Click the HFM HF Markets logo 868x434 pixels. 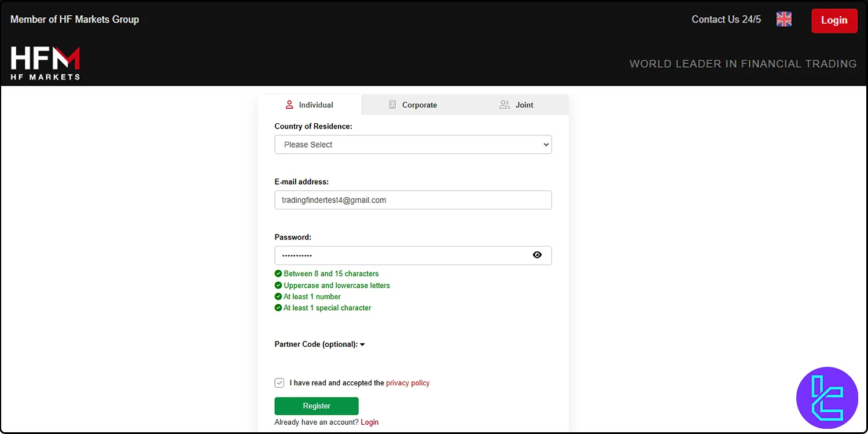45,63
